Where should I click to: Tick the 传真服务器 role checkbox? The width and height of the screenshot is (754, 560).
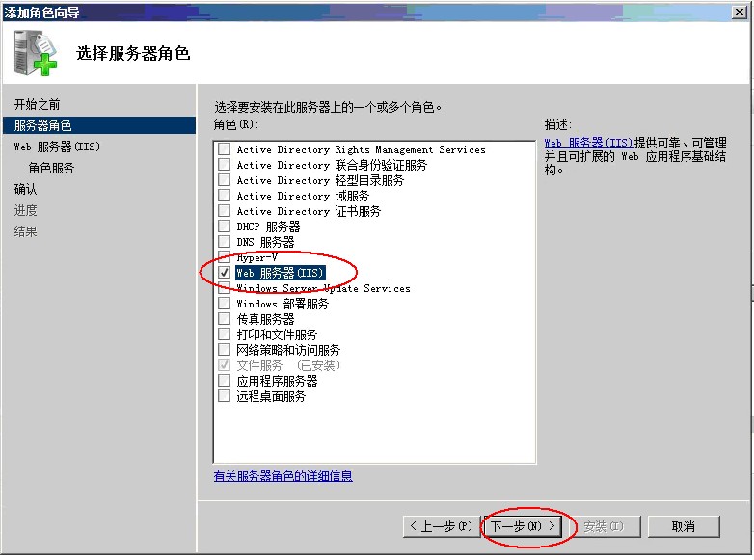(224, 319)
